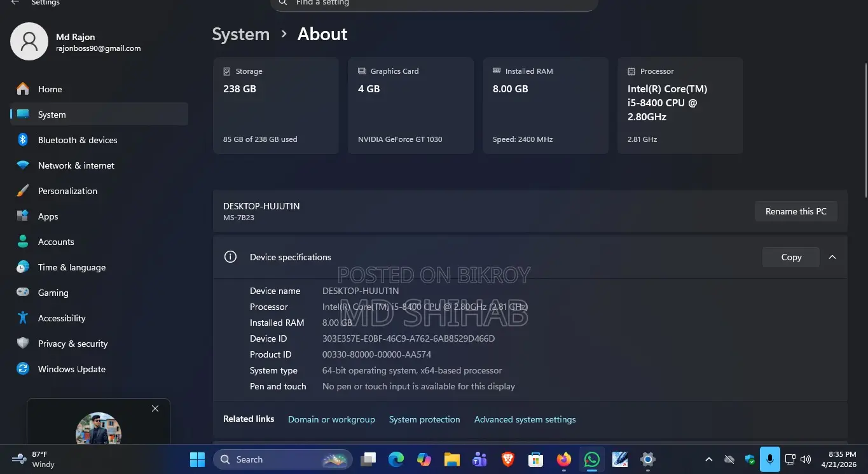The width and height of the screenshot is (868, 474).
Task: Open the Graphics Card 4 GB card
Action: point(411,106)
